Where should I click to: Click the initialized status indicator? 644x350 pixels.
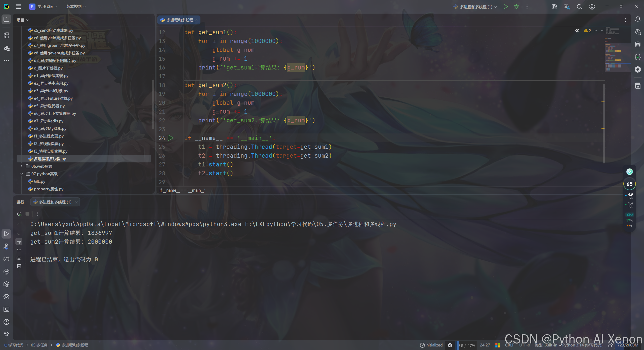click(431, 345)
